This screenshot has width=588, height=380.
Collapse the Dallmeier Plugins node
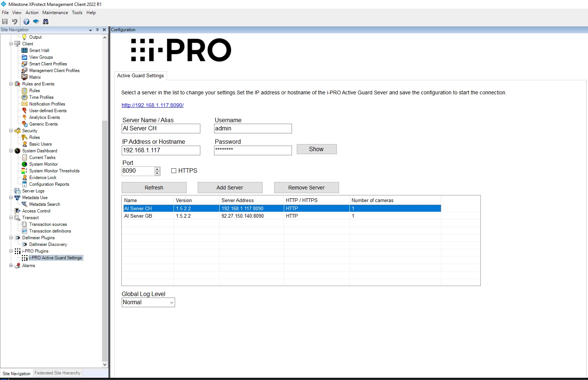click(11, 238)
